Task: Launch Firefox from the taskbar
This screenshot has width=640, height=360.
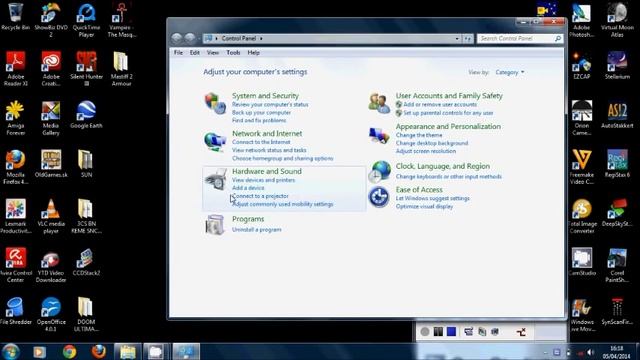Action: (x=98, y=351)
